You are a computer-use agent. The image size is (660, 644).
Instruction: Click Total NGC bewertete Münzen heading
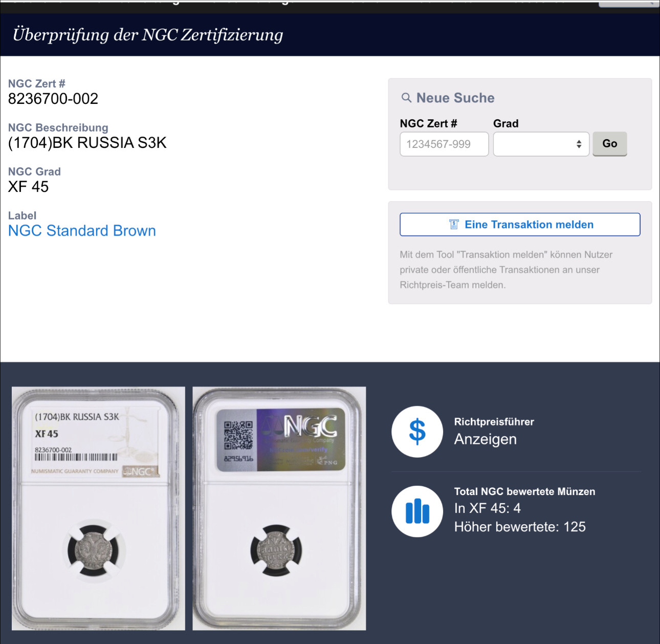coord(525,491)
